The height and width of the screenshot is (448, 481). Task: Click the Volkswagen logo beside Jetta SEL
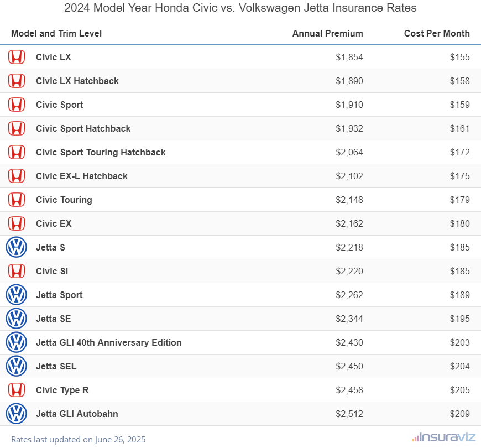16,366
